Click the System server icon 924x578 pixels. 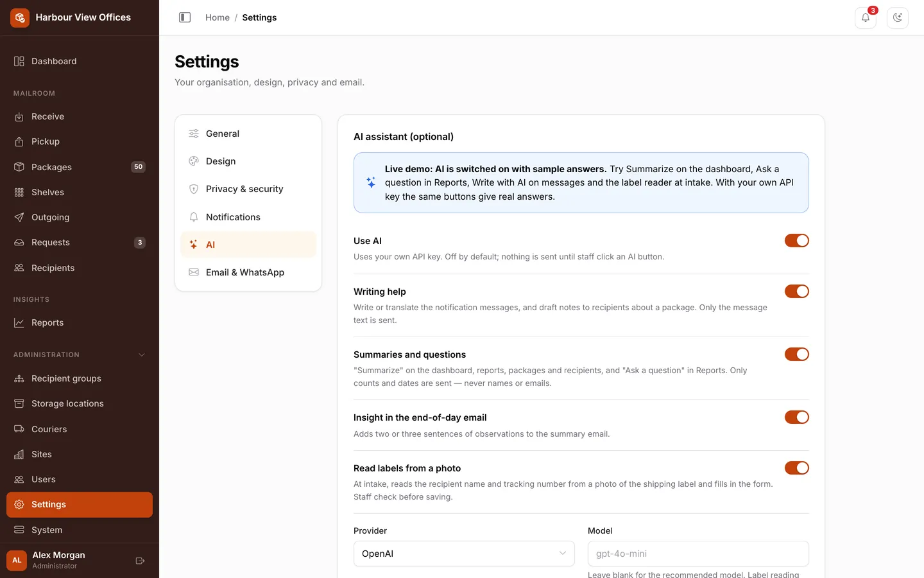19,530
